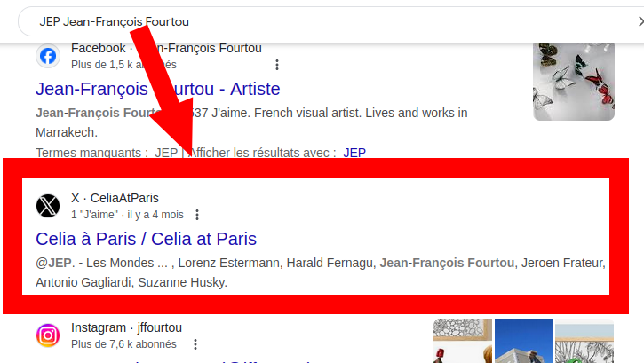Click the Instagram logo favicon
644x363 pixels.
[x=48, y=335]
